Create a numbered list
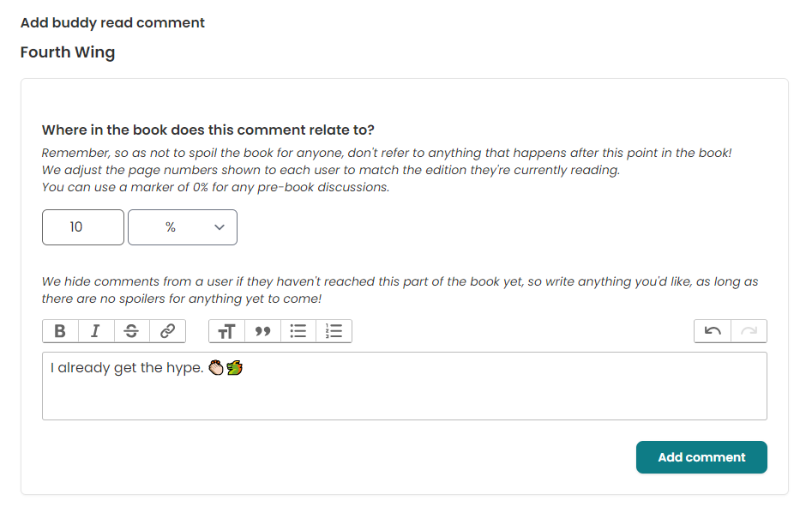 pos(334,331)
